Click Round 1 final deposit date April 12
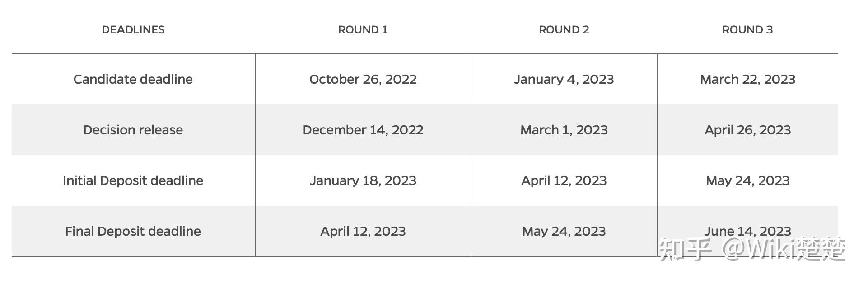 tap(363, 231)
